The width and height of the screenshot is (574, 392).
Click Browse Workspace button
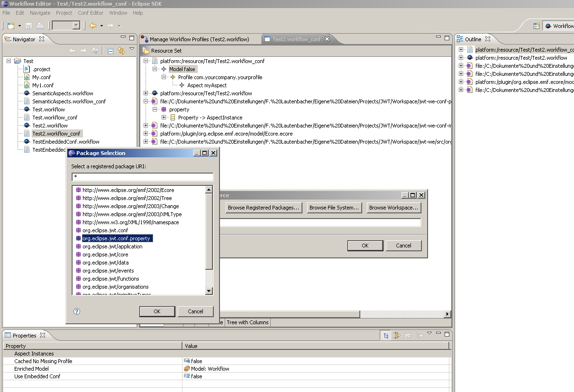393,208
